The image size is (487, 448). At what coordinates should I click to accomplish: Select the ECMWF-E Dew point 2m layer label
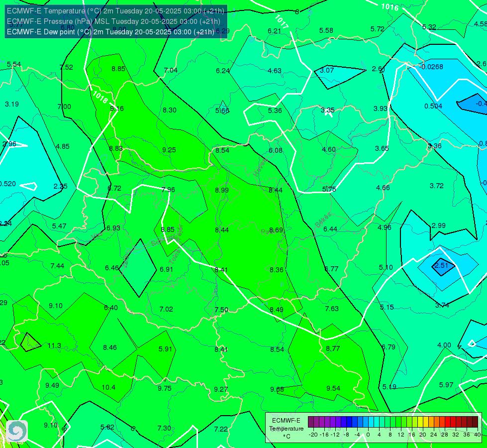pyautogui.click(x=111, y=32)
